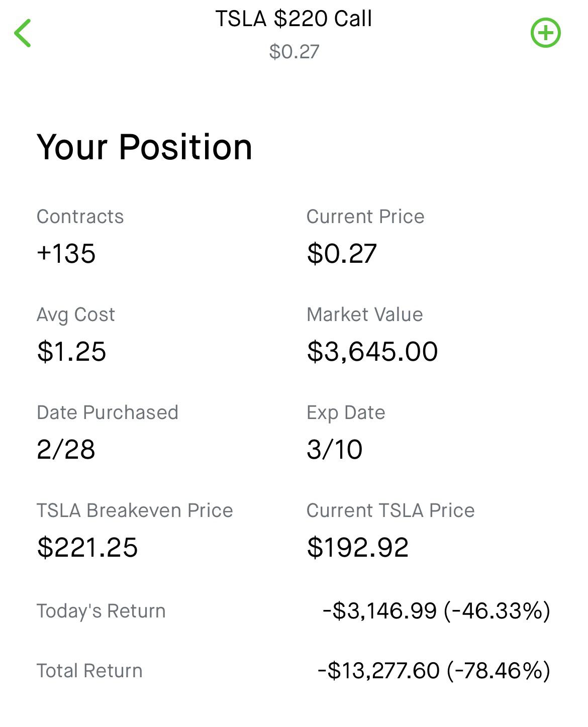Viewport: 588px width, 727px height.
Task: Tap the green back arrow
Action: (23, 33)
